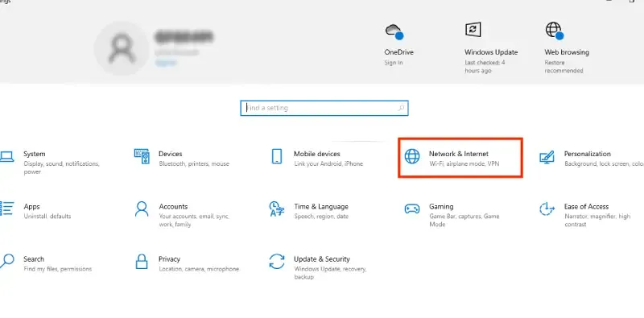Open Time & Language label
This screenshot has width=644, height=318.
[x=320, y=207]
